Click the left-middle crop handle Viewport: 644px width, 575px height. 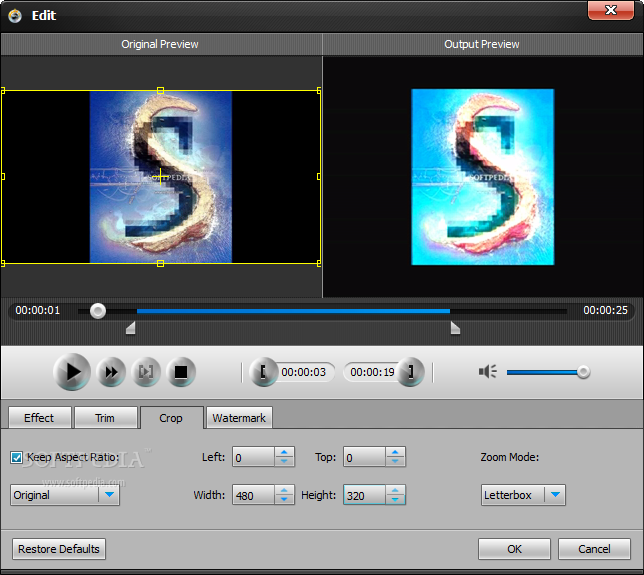tap(3, 177)
